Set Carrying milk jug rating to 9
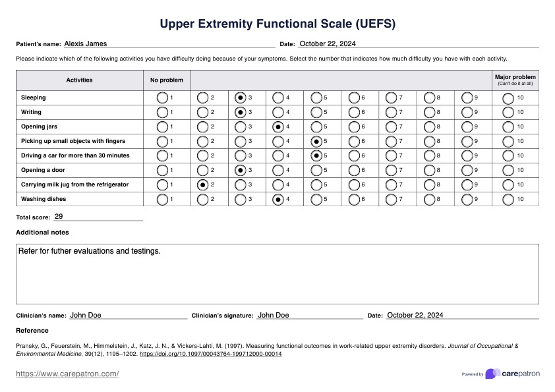The width and height of the screenshot is (555, 392). point(467,184)
